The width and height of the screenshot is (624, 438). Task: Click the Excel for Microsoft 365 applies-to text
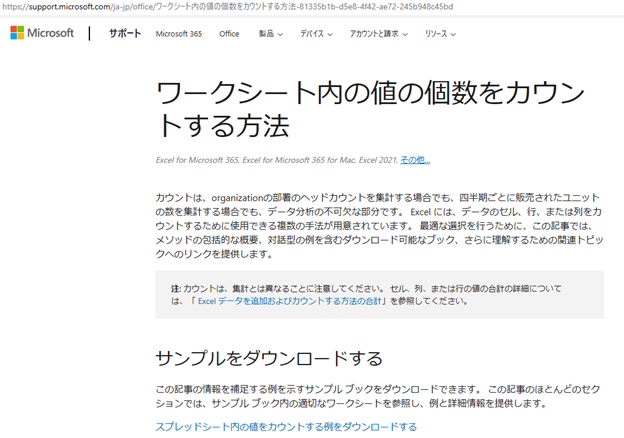pos(277,160)
